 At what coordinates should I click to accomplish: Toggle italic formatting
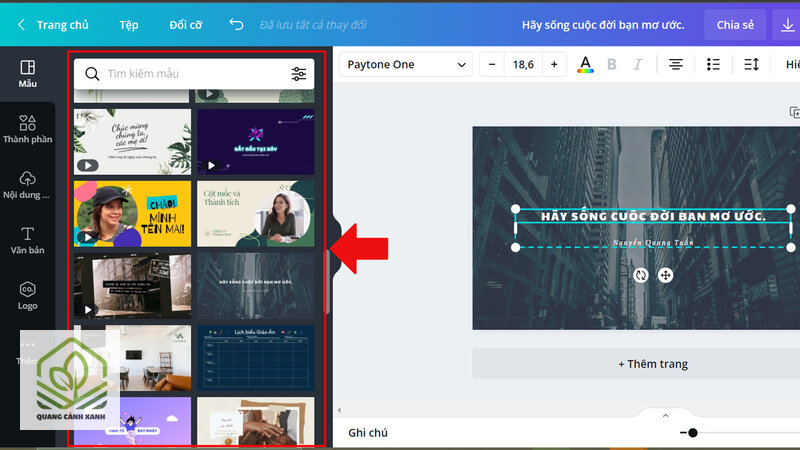pos(638,64)
